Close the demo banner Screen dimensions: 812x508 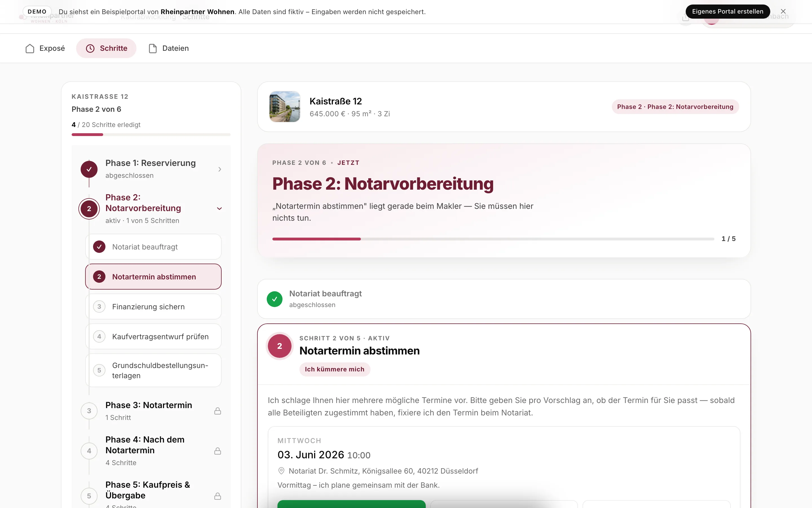click(783, 11)
